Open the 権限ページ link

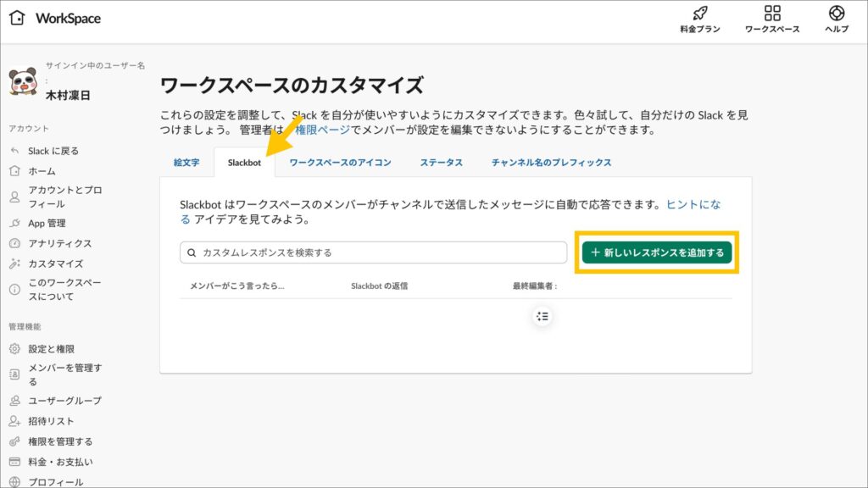click(325, 128)
